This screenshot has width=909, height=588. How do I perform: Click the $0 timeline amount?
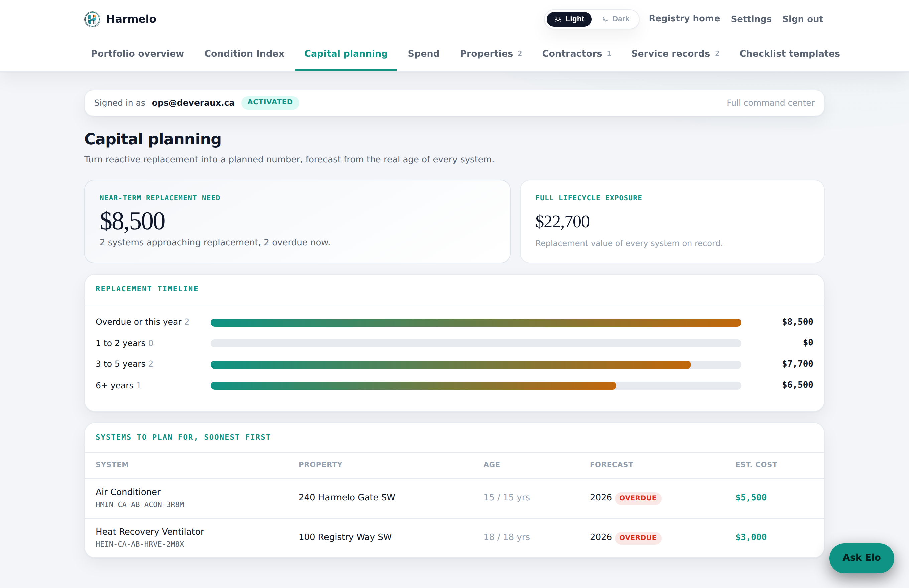pos(808,343)
